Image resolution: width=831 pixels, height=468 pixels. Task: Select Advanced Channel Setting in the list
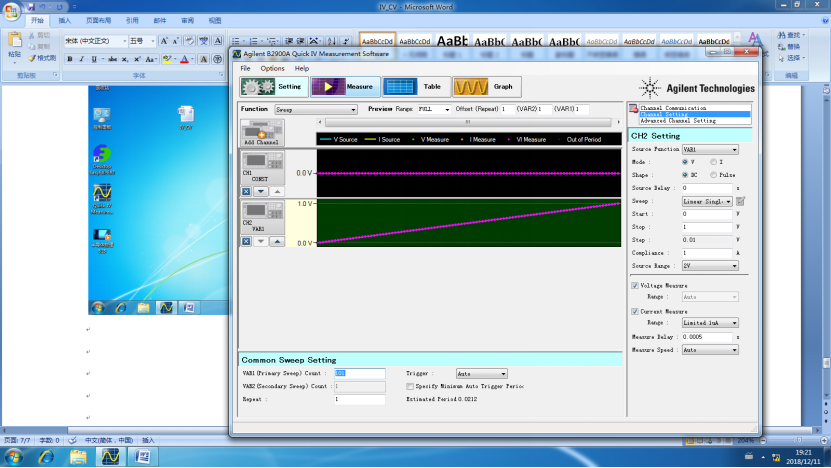(x=695, y=121)
